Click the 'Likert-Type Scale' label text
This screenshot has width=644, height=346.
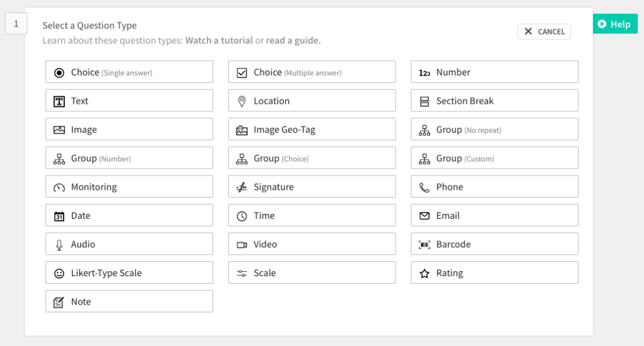pyautogui.click(x=106, y=273)
